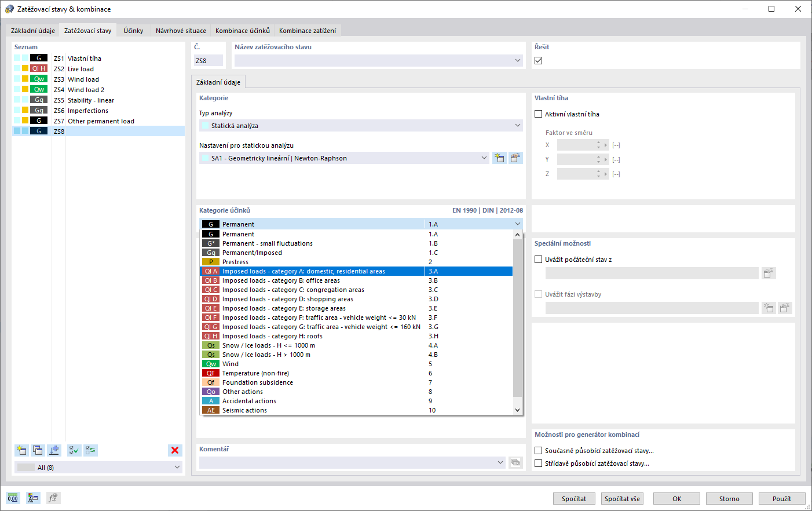Pick Imposed loads category H: roofs
812x511 pixels.
[x=356, y=336]
